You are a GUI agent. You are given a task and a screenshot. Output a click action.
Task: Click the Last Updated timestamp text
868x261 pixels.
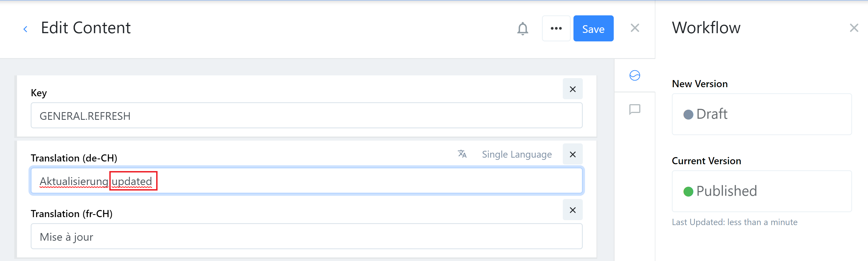coord(734,222)
